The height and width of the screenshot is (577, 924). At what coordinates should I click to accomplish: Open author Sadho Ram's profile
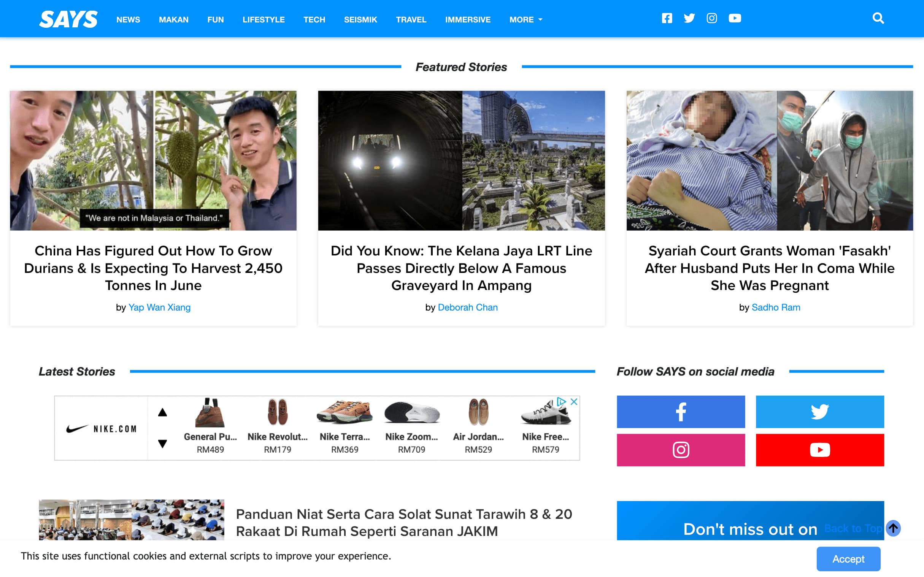click(776, 307)
